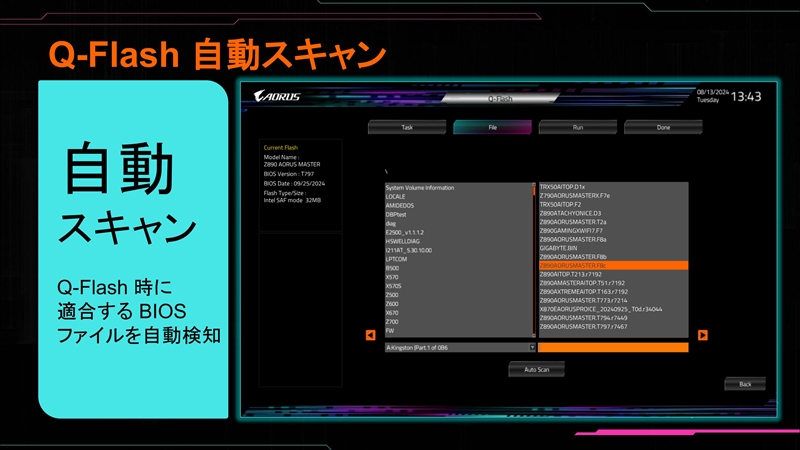Switch to the Task tab

407,128
